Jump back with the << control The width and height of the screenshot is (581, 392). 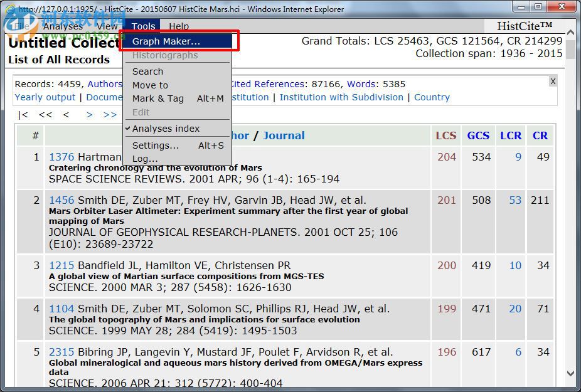(x=45, y=115)
